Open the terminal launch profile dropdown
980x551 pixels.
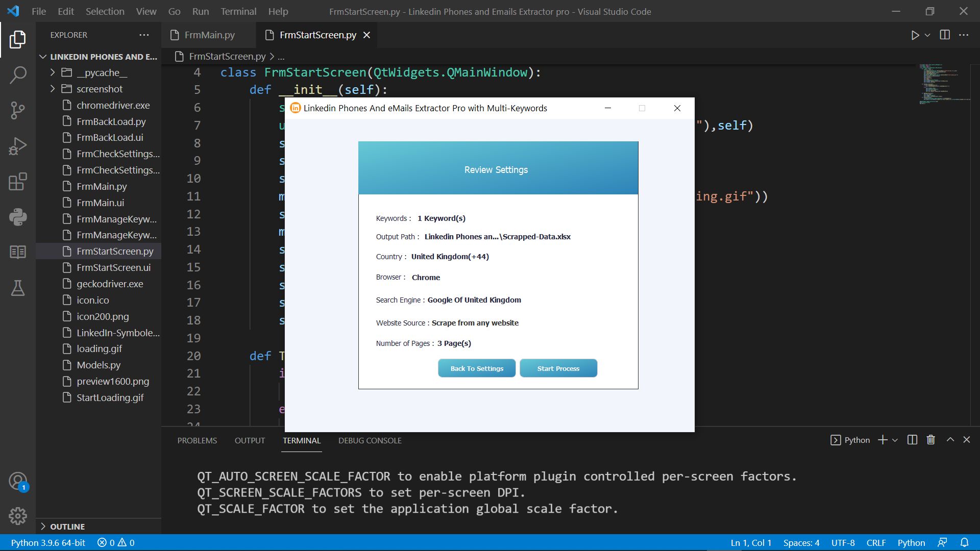click(x=895, y=440)
